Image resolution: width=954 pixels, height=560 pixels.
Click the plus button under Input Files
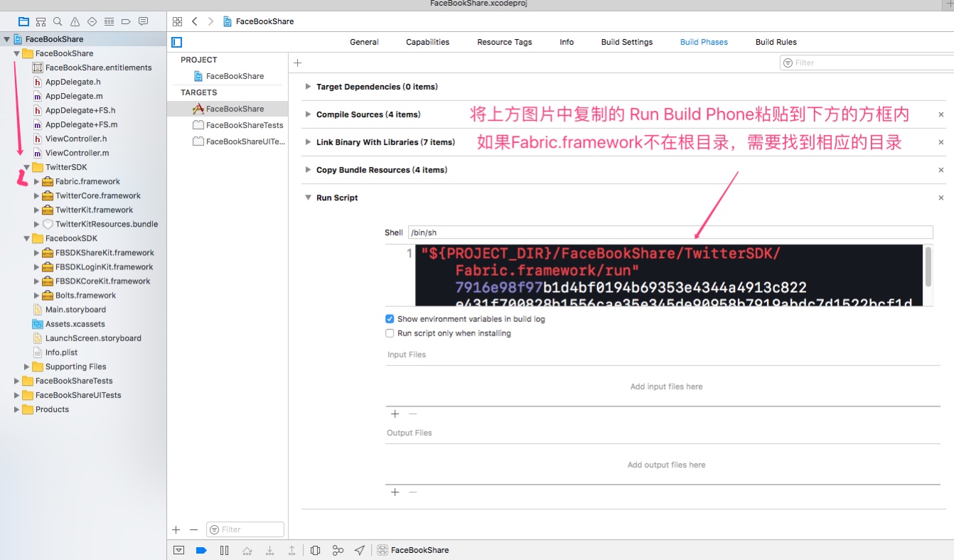click(x=395, y=414)
